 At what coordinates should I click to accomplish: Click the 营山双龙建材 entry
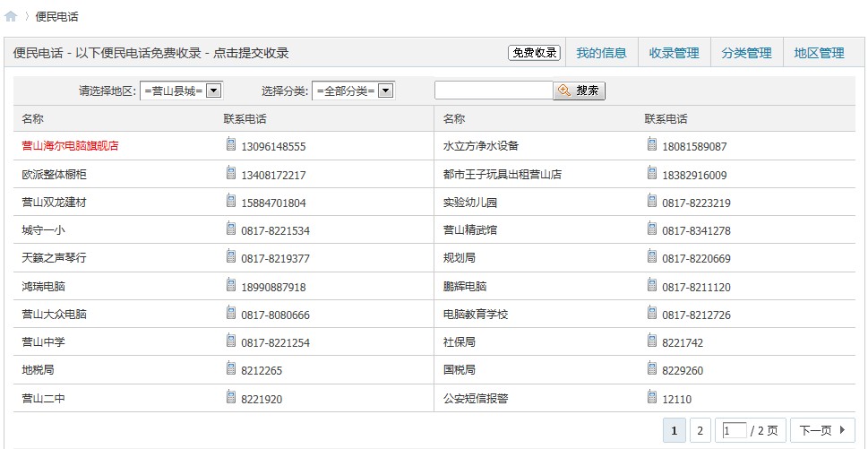54,203
